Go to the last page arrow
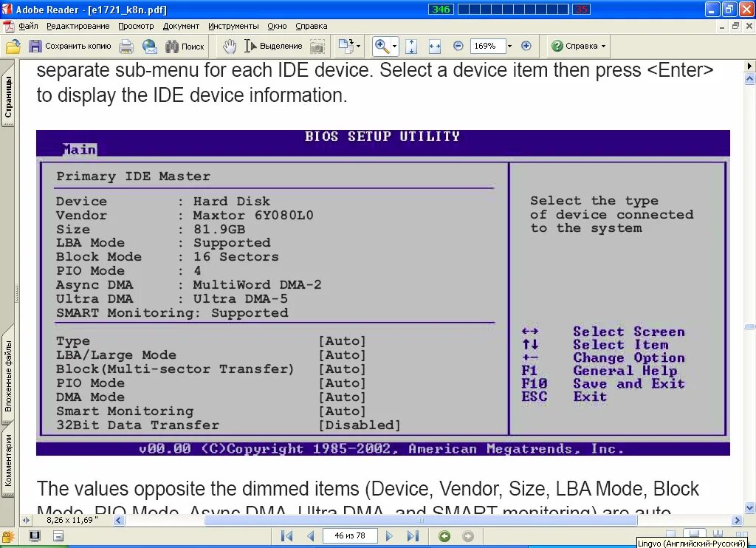This screenshot has height=548, width=756. point(413,536)
